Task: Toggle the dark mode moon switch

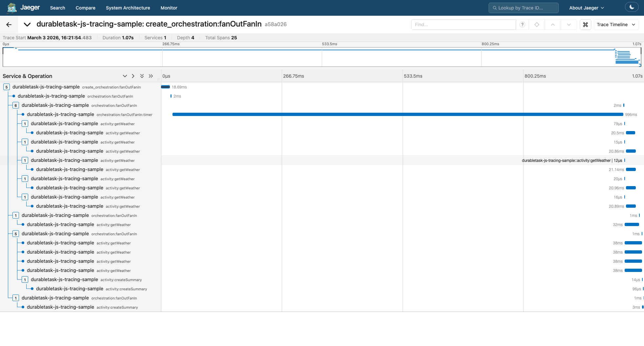Action: point(632,7)
